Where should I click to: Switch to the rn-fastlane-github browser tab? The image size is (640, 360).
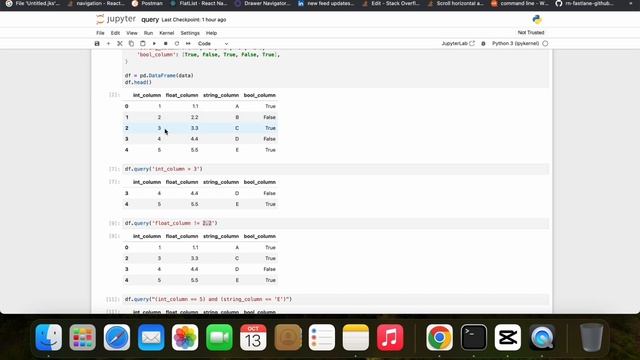click(584, 3)
